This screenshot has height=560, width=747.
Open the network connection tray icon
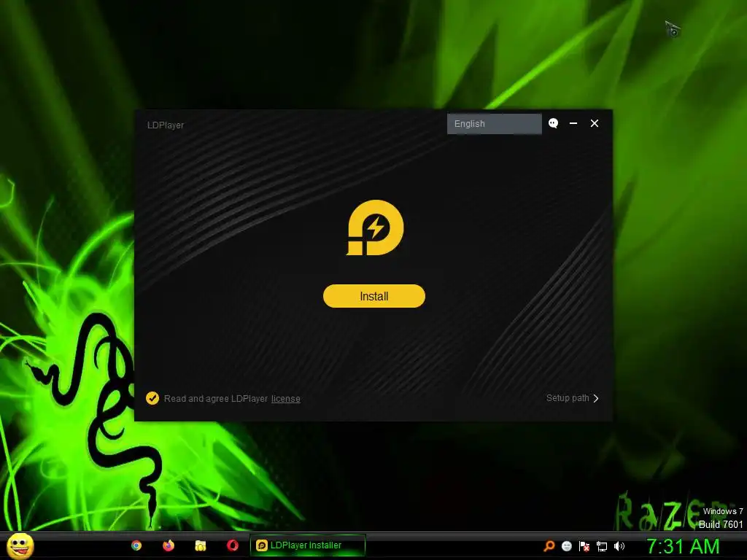click(602, 546)
